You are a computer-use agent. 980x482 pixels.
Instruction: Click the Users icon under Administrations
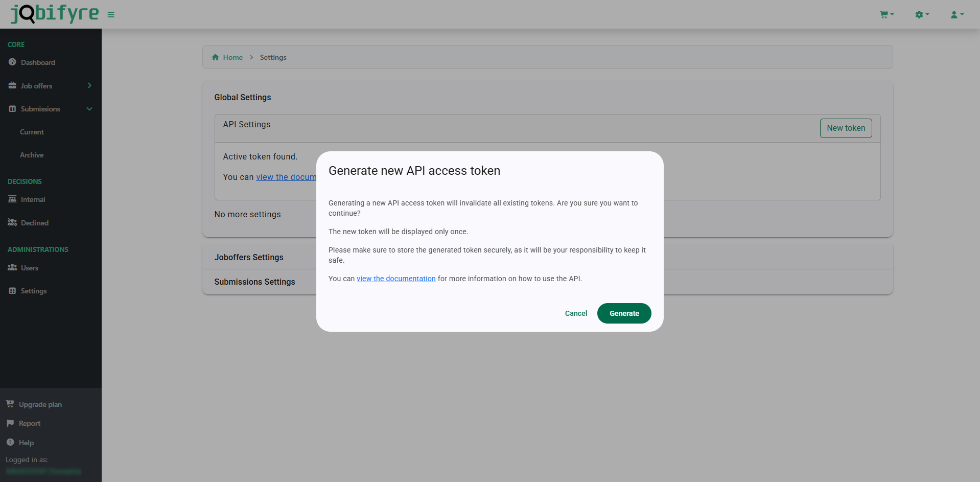12,268
